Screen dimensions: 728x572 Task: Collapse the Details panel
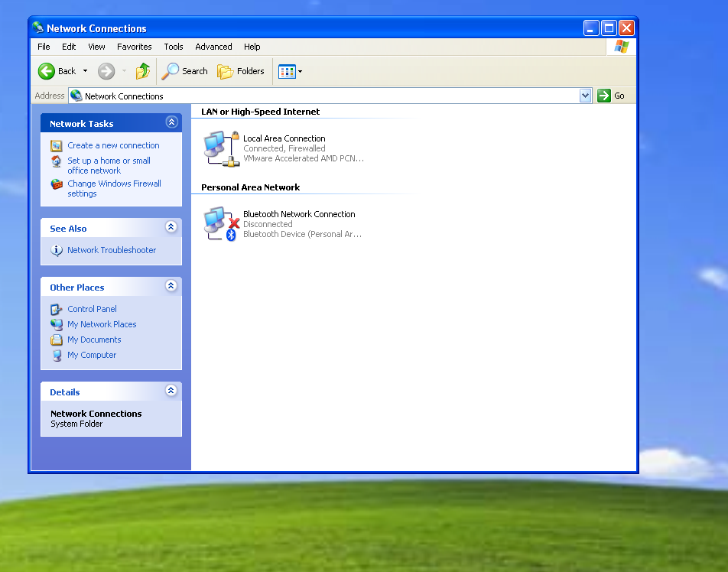[x=171, y=391]
